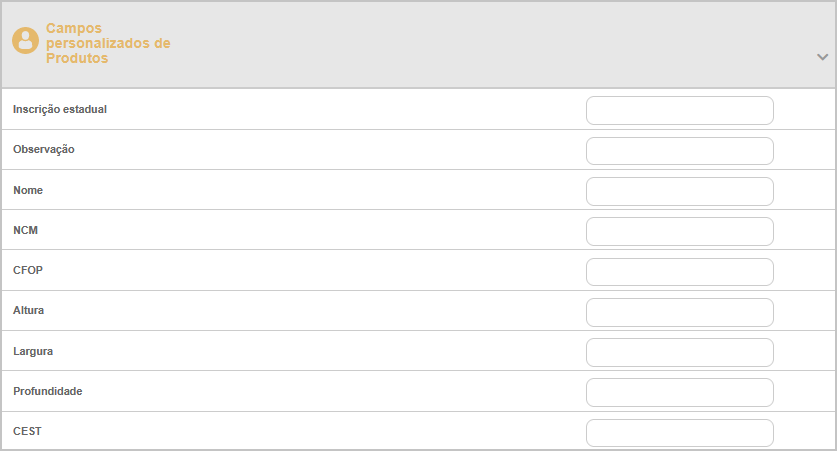Click the Profundidade label
Screen dimensions: 837x451
(48, 391)
